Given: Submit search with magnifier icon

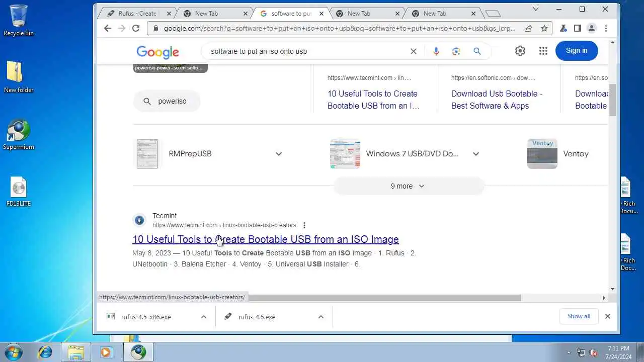Looking at the screenshot, I should point(477,51).
